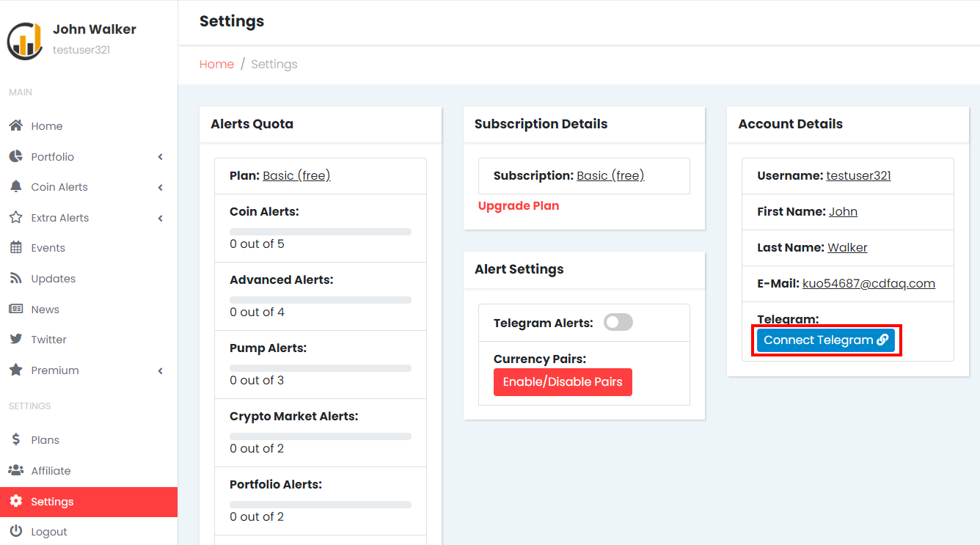
Task: Click the Advanced Alerts progress bar
Action: tap(321, 300)
